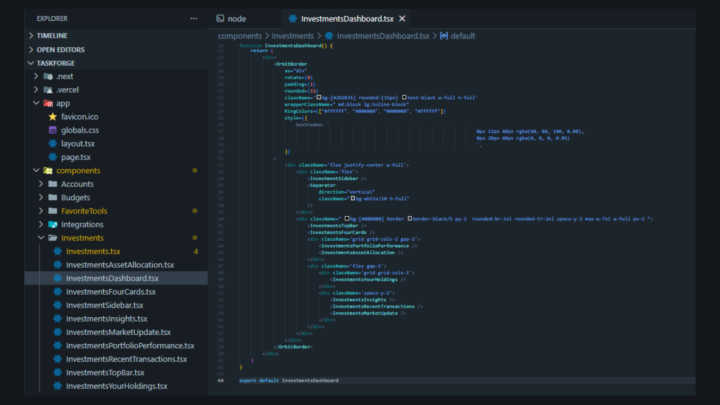Click the .vercel folder icon
Viewport: 720px width, 405px height.
pyautogui.click(x=48, y=90)
